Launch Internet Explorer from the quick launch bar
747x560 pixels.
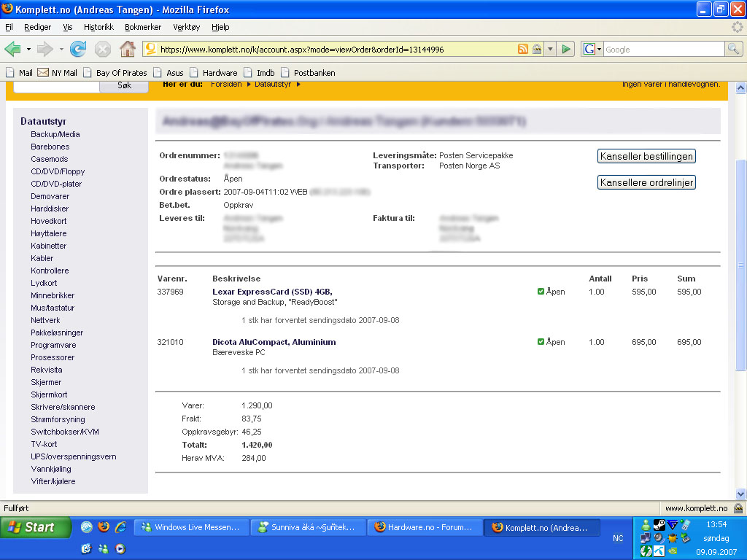(120, 527)
